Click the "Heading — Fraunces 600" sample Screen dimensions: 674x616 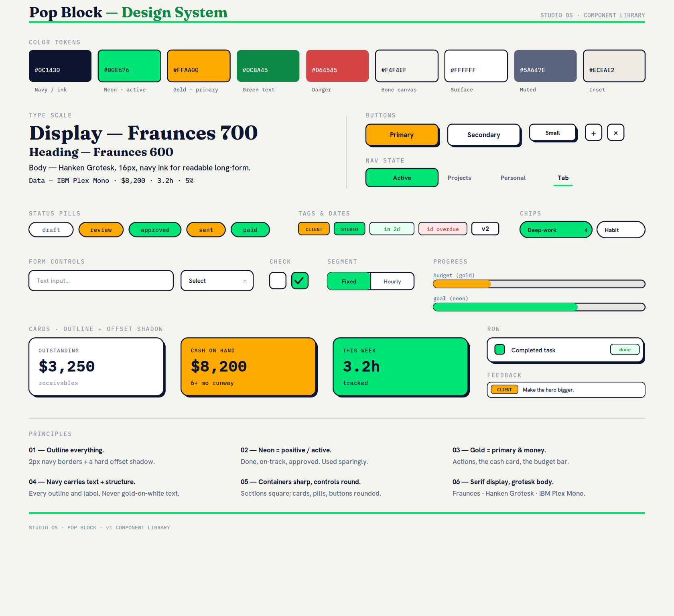pyautogui.click(x=101, y=152)
